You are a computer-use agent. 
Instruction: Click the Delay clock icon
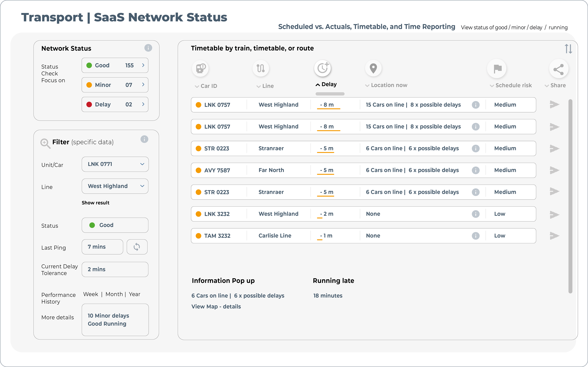point(323,68)
